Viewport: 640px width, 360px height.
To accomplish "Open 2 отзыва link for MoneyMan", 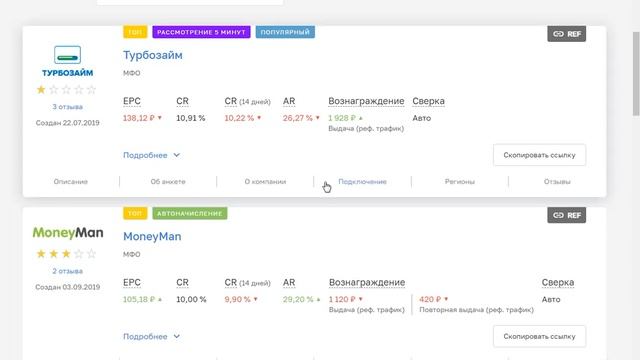I will pos(67,271).
